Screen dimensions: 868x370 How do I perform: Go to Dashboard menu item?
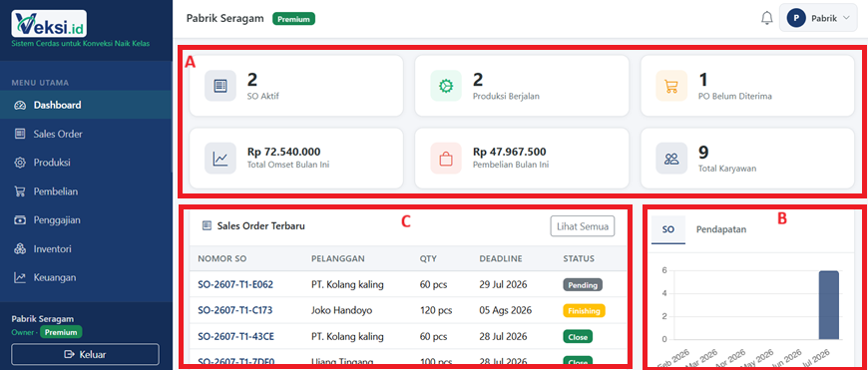[x=86, y=105]
